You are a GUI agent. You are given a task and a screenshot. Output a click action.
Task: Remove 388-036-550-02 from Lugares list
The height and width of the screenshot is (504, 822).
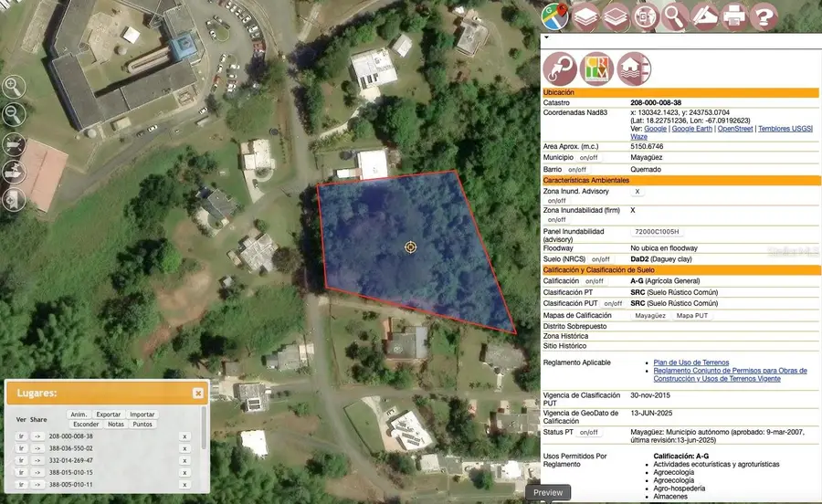pos(184,448)
